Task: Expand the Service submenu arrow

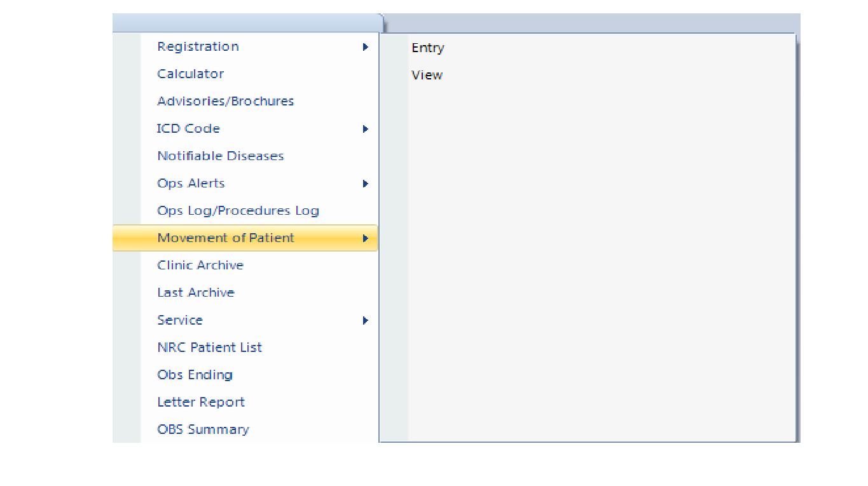Action: tap(365, 320)
